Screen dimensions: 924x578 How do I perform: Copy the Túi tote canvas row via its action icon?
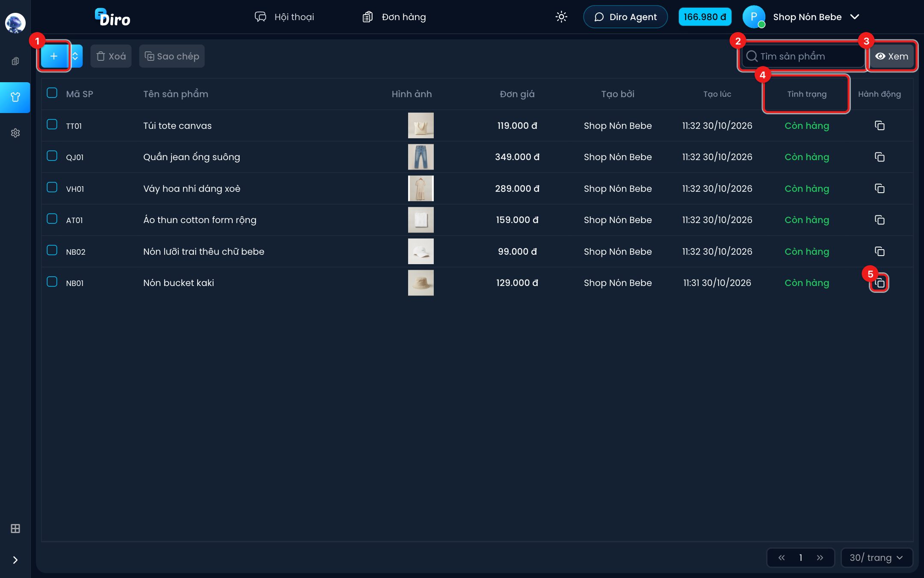point(880,125)
